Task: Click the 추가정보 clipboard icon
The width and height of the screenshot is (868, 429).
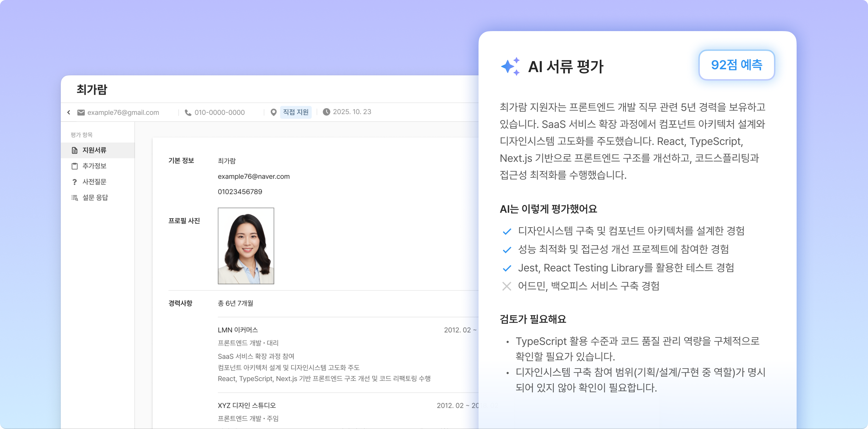Action: pyautogui.click(x=75, y=166)
